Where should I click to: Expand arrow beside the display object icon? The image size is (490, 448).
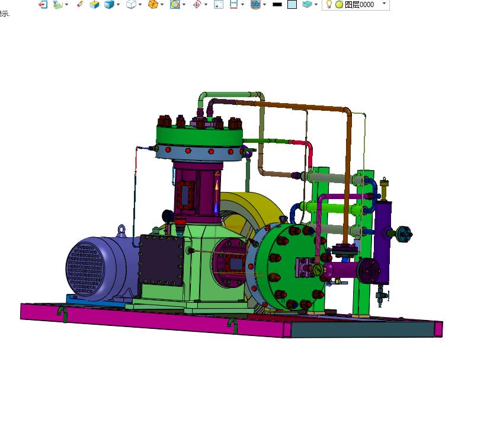pyautogui.click(x=184, y=4)
